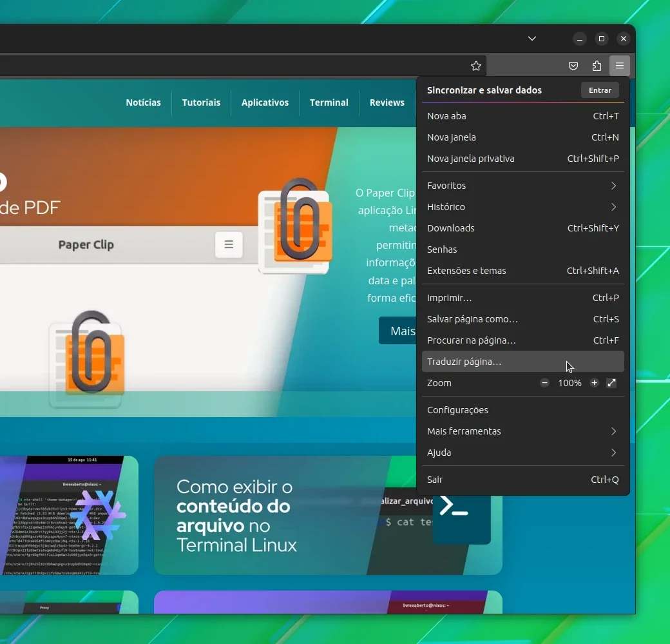Minimize the Firefox window

tap(580, 39)
